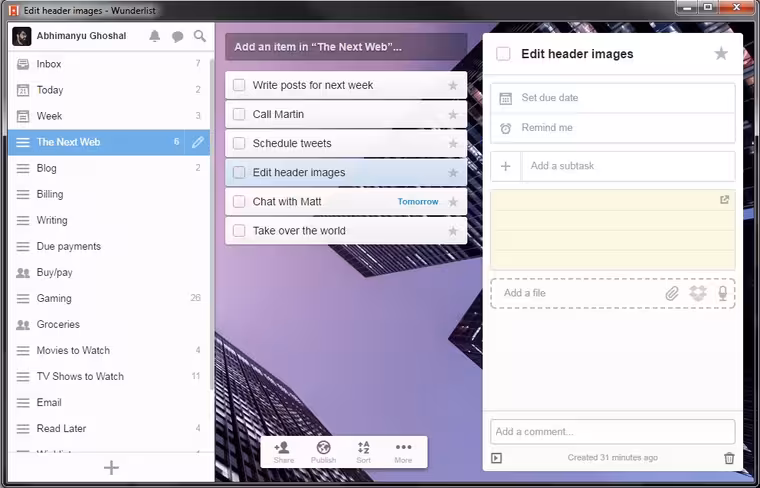Click the Set due date field

click(613, 98)
